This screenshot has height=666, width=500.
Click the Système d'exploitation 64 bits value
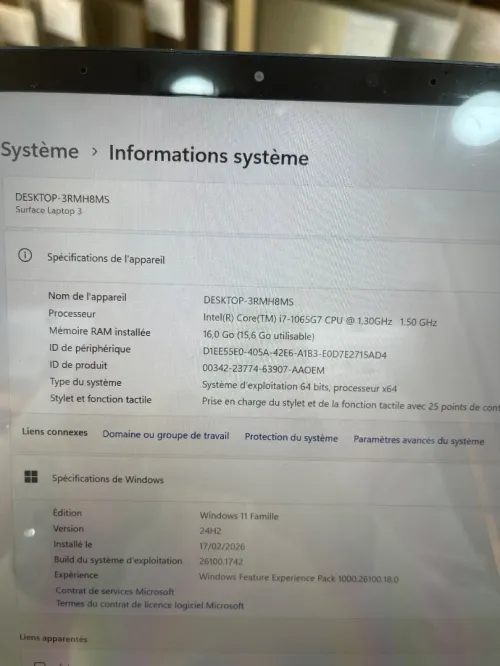tap(299, 387)
